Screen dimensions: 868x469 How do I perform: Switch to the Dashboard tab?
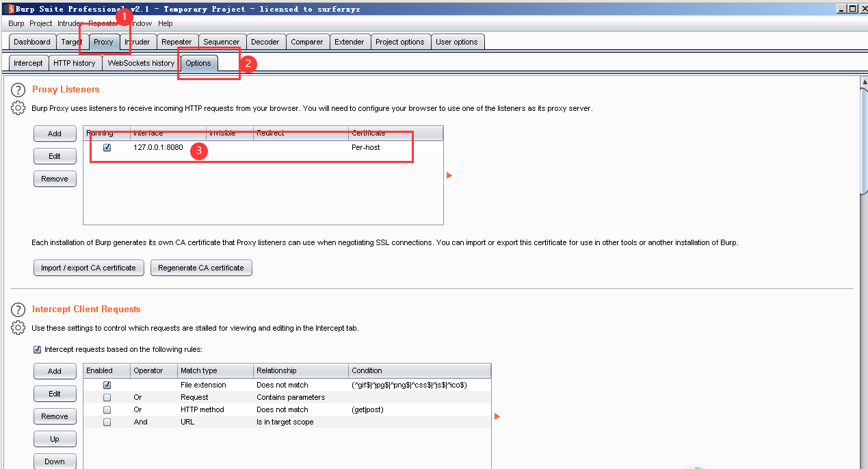[32, 42]
